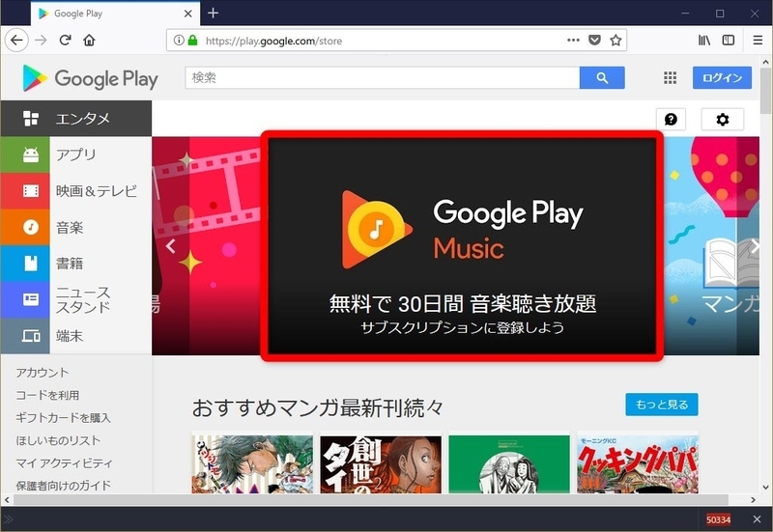Click the horizontal scrollbar at the bottom
Image resolution: width=773 pixels, height=532 pixels.
(x=386, y=499)
